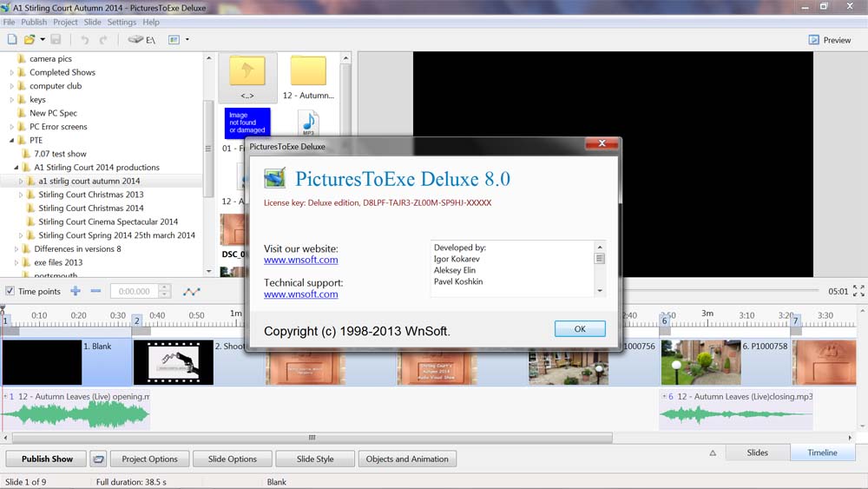Close the PicturesToExe Deluxe dialog
The image size is (868, 489).
click(602, 143)
